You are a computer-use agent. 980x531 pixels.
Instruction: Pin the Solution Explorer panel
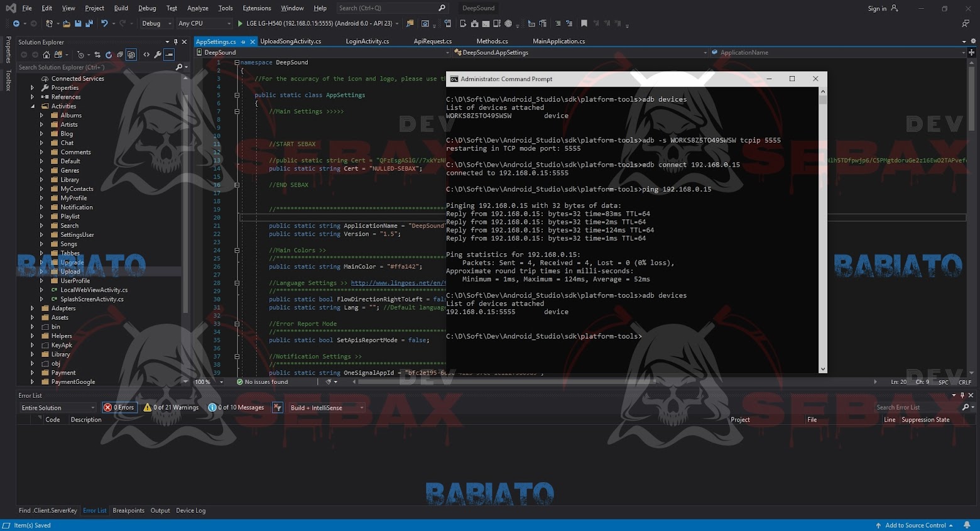pos(175,42)
